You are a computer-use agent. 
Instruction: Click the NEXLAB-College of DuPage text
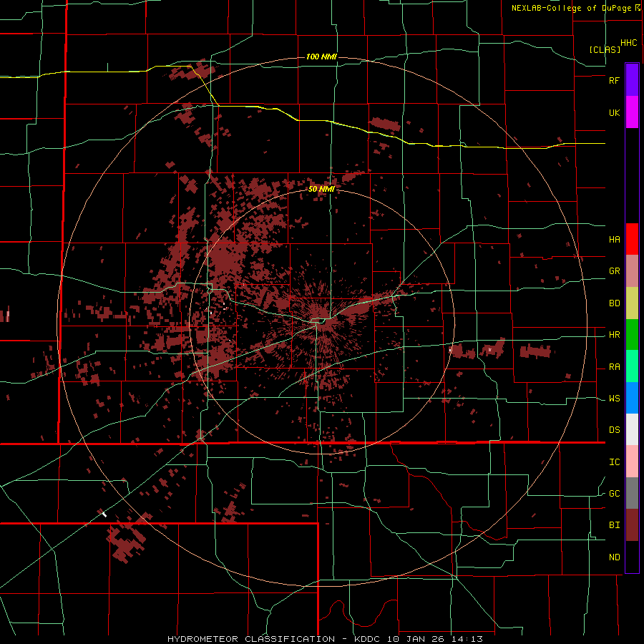click(x=573, y=8)
